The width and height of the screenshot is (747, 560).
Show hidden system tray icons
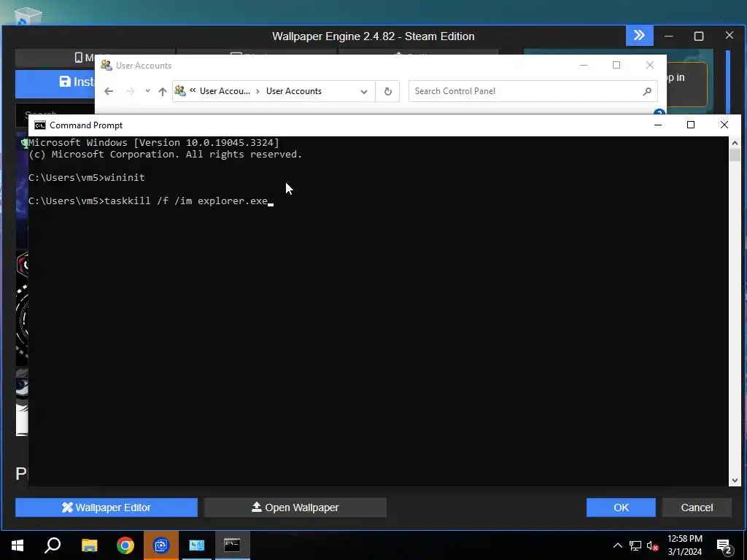pyautogui.click(x=617, y=545)
